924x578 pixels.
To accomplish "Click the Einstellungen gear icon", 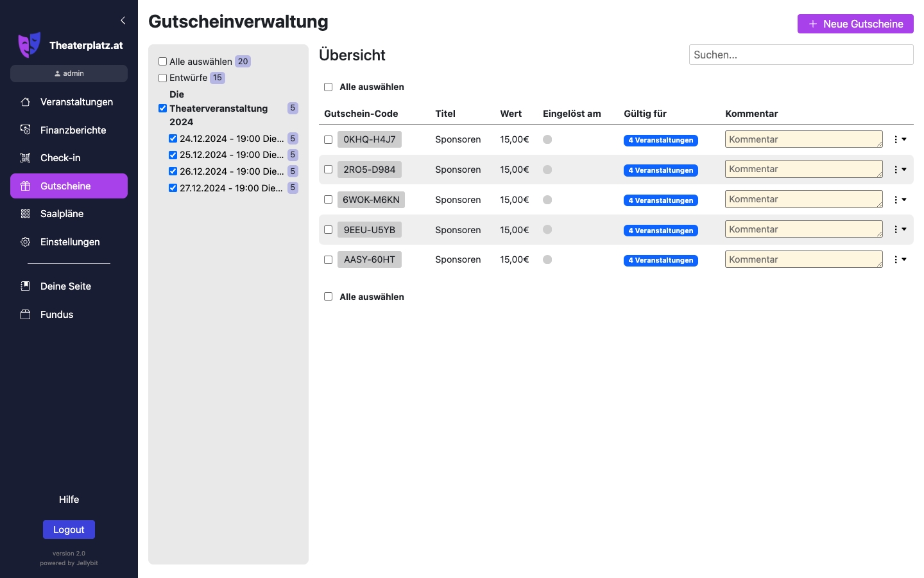I will click(26, 242).
